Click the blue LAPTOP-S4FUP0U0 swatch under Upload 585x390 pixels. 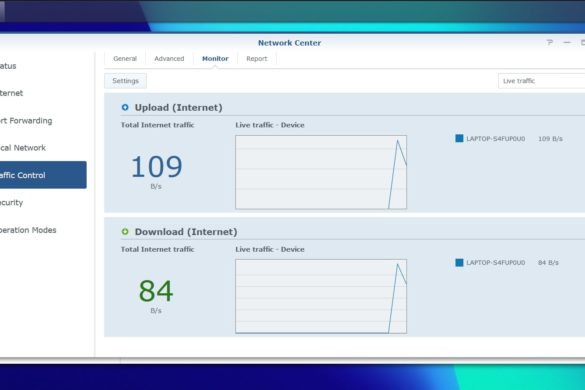coord(459,138)
